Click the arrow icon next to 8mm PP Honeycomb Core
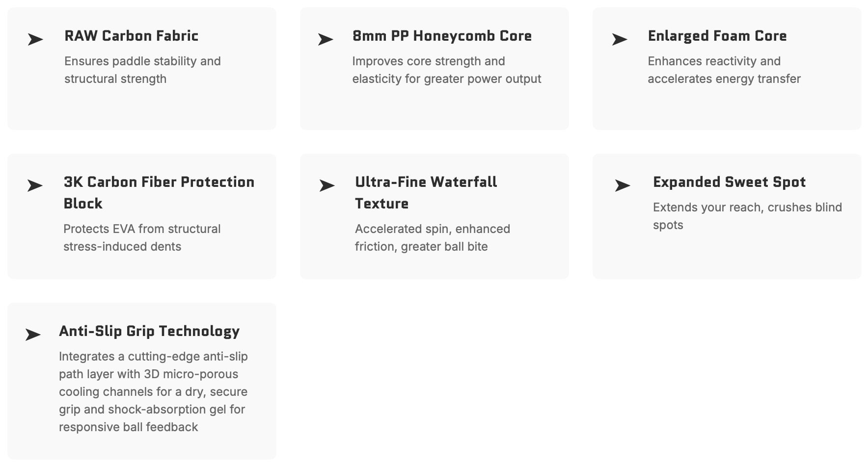The width and height of the screenshot is (868, 464). [x=325, y=39]
